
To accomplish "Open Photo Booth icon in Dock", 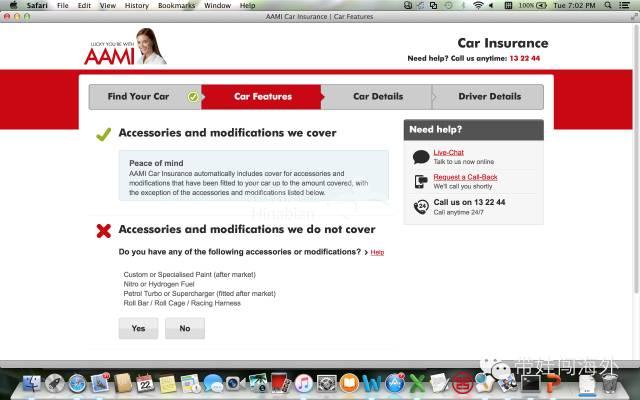I will tap(280, 384).
